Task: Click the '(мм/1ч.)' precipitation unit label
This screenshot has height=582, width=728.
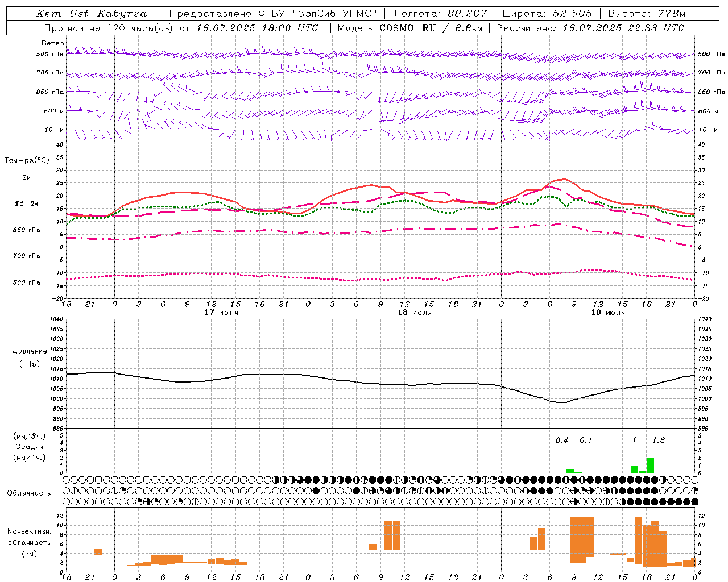Action: click(x=30, y=458)
